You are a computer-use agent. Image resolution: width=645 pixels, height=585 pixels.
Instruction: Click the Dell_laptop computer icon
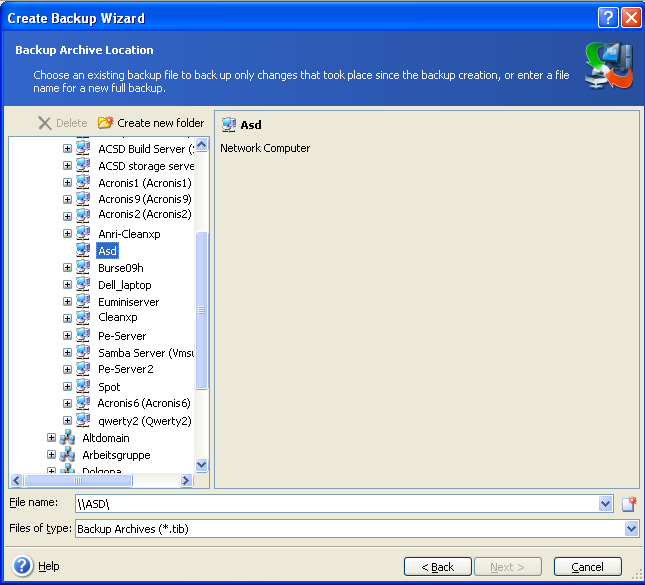coord(83,284)
